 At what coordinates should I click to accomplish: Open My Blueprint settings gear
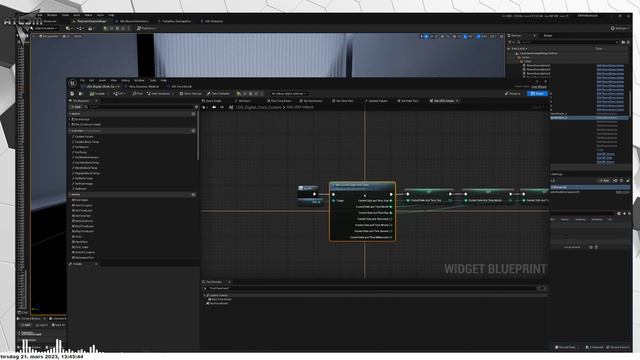click(x=196, y=107)
